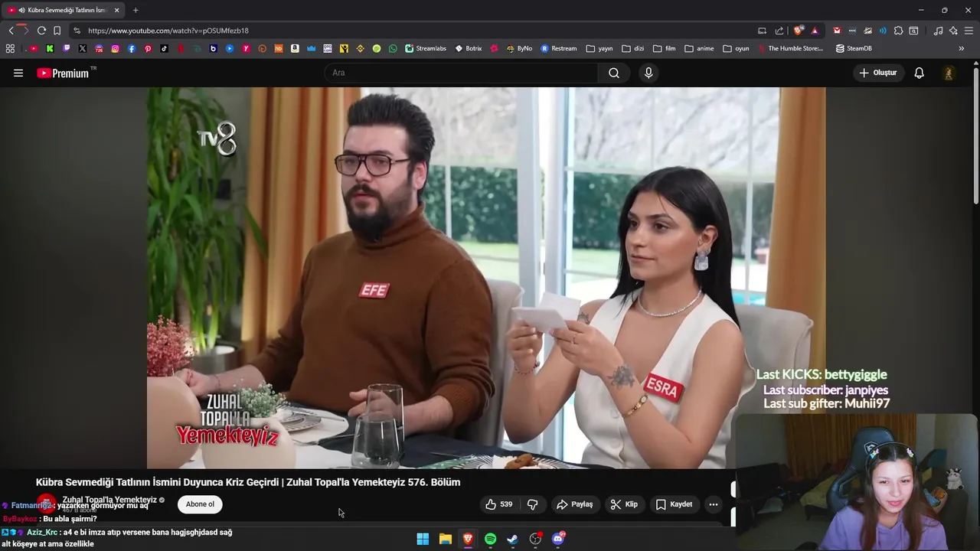Open Oluştur create menu
Viewport: 980px width, 551px height.
pyautogui.click(x=877, y=73)
